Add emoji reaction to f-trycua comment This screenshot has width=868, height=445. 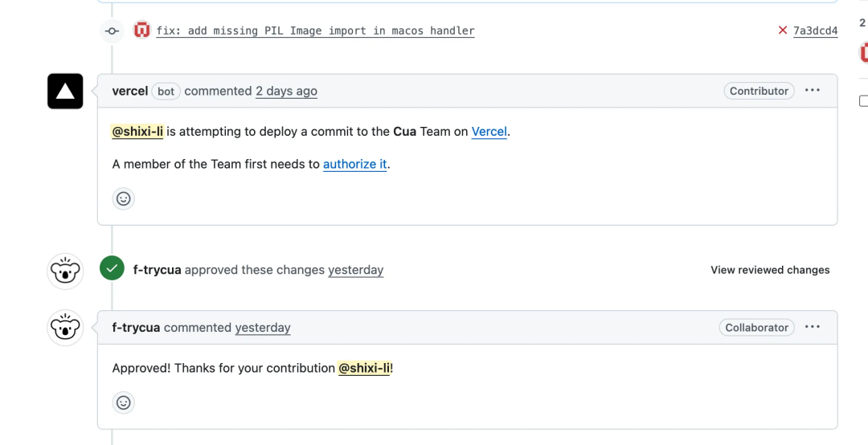coord(123,402)
